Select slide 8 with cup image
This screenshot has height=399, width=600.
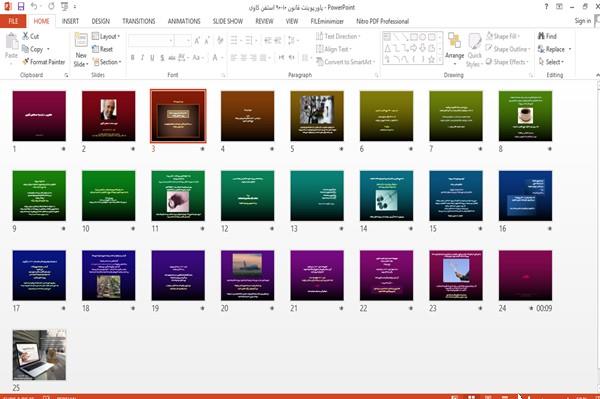[x=525, y=116]
